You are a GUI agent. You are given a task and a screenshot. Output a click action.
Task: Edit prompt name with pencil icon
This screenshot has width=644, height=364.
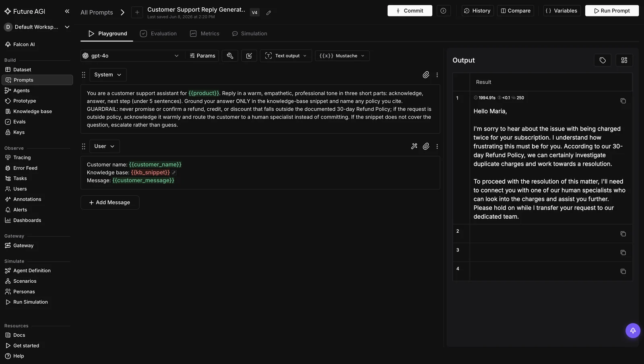click(269, 13)
